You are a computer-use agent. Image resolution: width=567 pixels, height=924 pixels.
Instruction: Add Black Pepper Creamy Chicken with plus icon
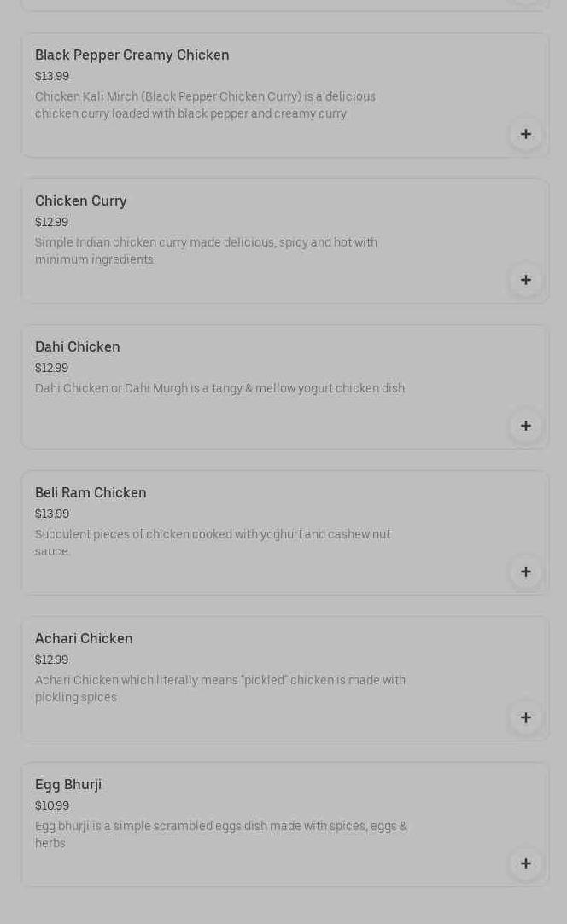[x=525, y=134]
